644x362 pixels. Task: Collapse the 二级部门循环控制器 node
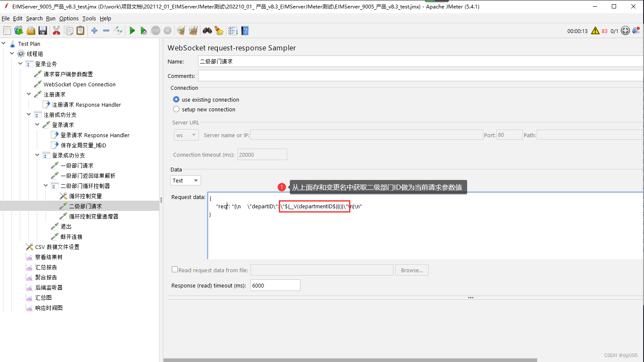tap(46, 185)
